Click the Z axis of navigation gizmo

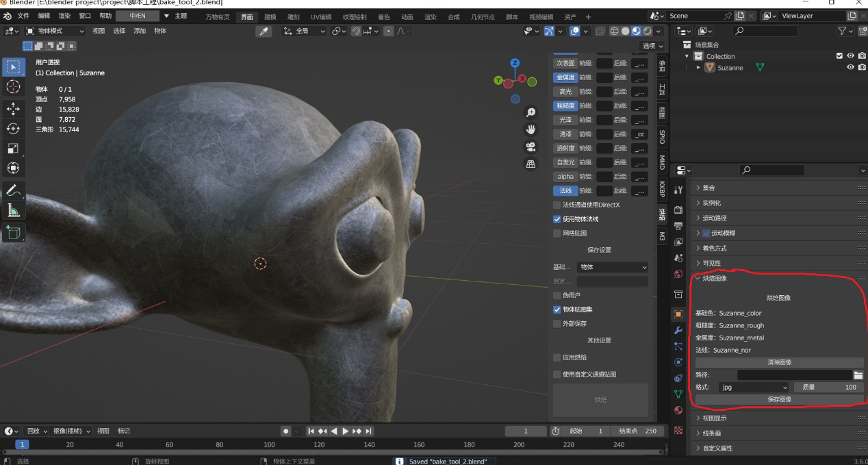[x=515, y=63]
